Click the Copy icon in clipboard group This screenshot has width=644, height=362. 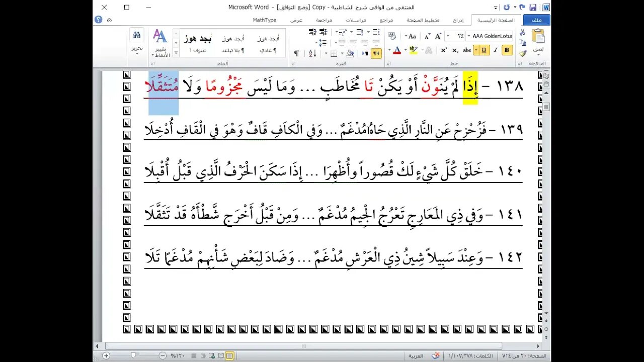pos(522,43)
